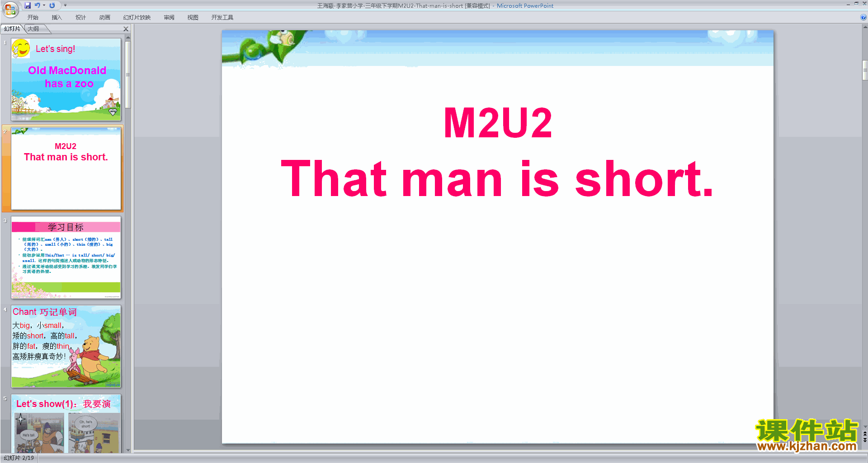
Task: Click the M2U2 title text on slide
Action: tap(498, 122)
